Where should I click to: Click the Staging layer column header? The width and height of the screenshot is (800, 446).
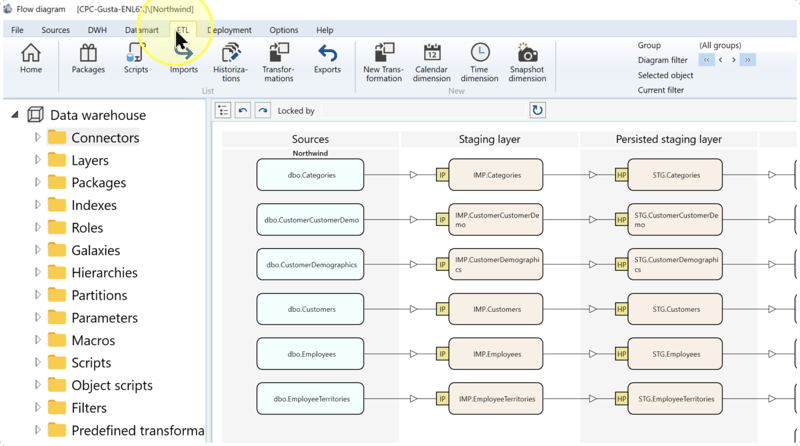pyautogui.click(x=489, y=139)
